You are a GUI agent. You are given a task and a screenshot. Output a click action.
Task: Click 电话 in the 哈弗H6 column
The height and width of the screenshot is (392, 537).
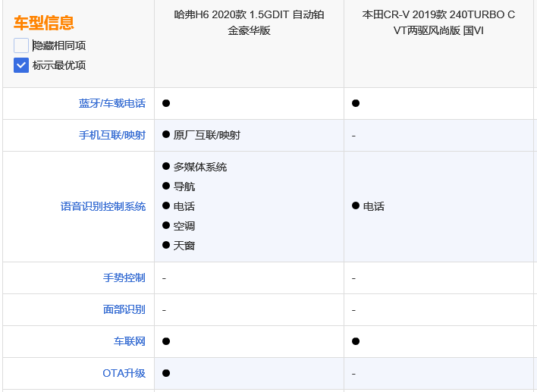point(184,206)
